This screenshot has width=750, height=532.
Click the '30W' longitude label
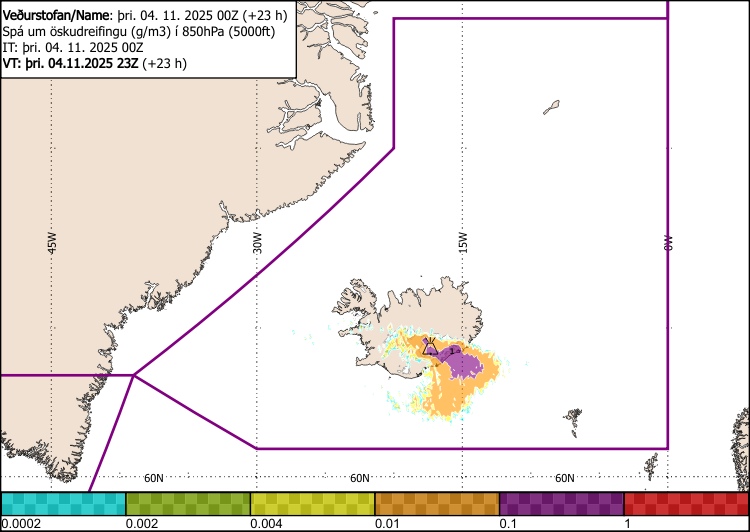tap(257, 243)
